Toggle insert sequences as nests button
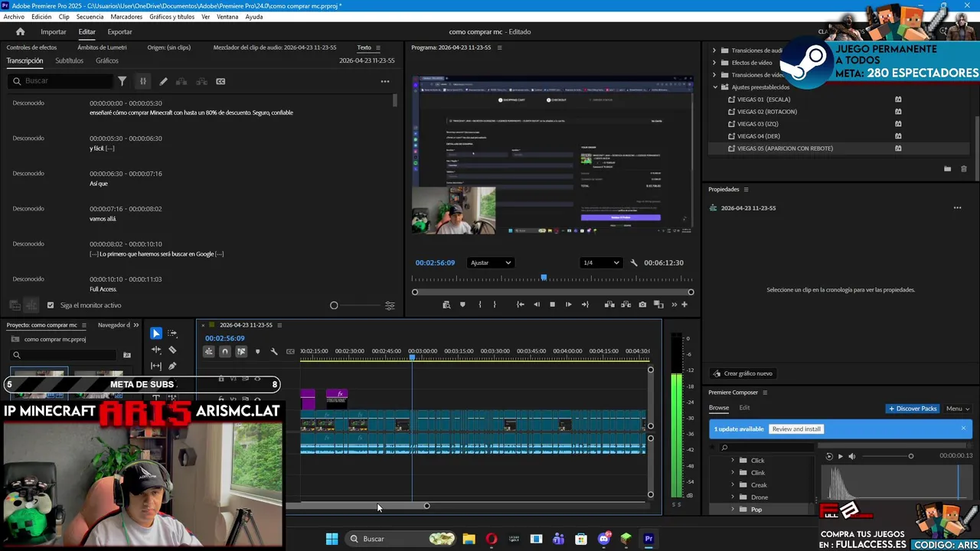Viewport: 980px width, 551px height. [x=208, y=351]
